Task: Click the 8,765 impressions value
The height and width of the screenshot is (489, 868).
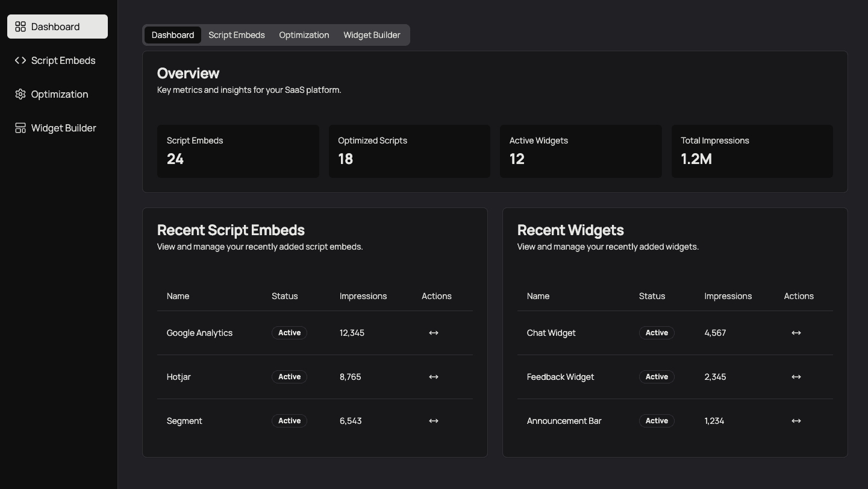Action: point(351,377)
